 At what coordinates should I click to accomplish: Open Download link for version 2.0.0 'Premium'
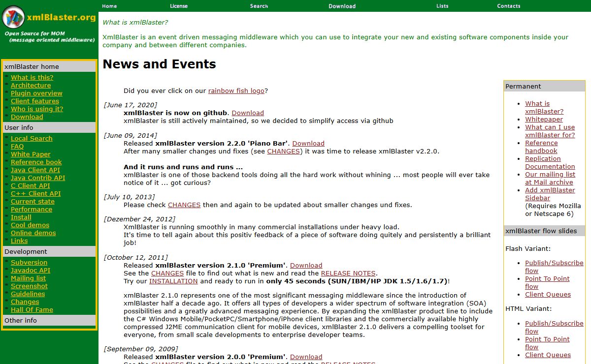click(x=306, y=357)
